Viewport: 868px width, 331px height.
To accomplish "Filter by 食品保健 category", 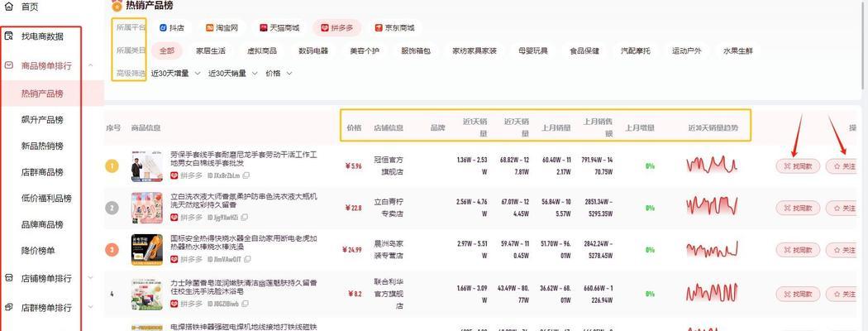I will click(584, 50).
